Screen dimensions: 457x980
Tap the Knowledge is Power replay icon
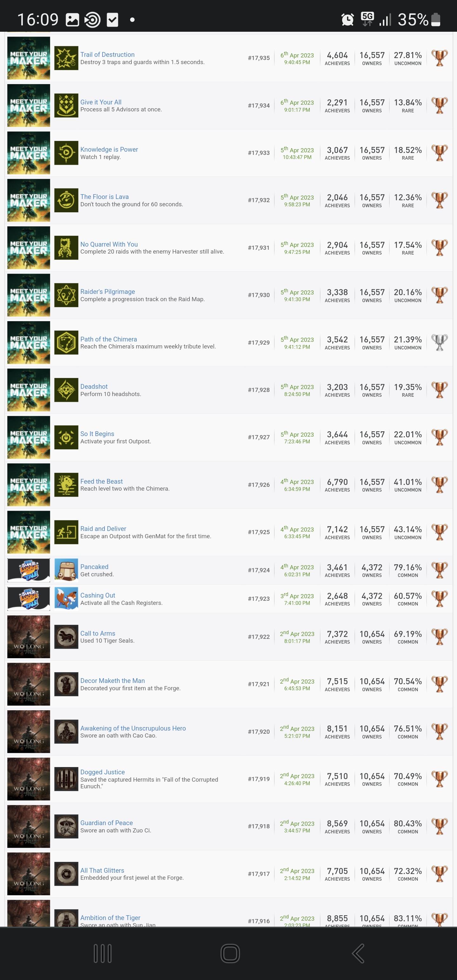point(66,153)
